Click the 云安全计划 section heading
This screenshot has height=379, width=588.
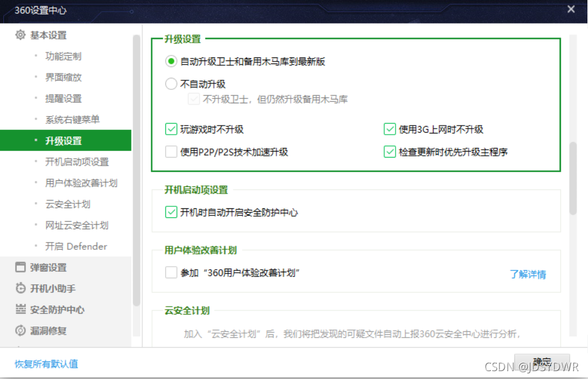click(187, 311)
